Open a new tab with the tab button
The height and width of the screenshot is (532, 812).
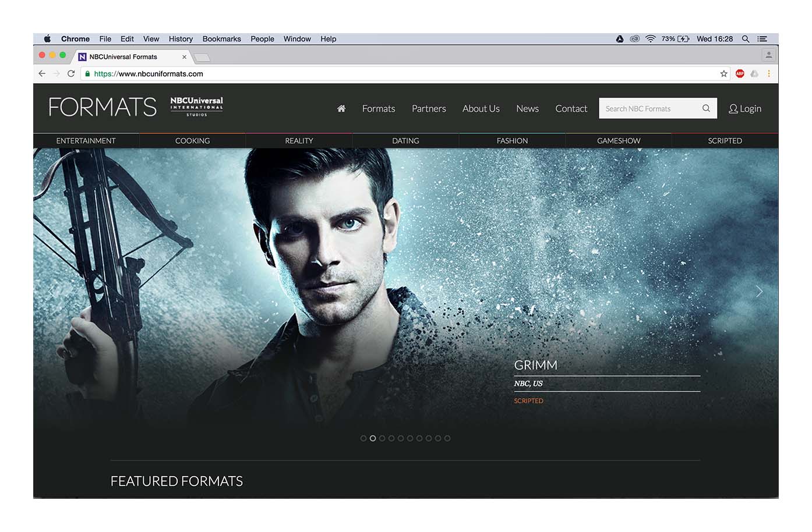click(x=202, y=57)
